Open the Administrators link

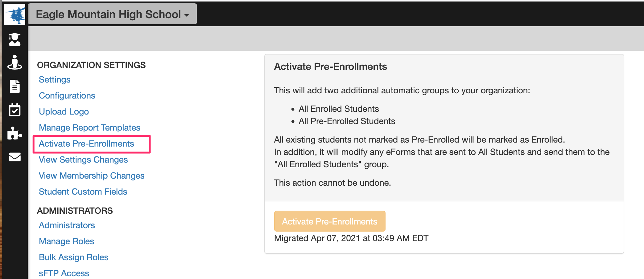(x=67, y=225)
